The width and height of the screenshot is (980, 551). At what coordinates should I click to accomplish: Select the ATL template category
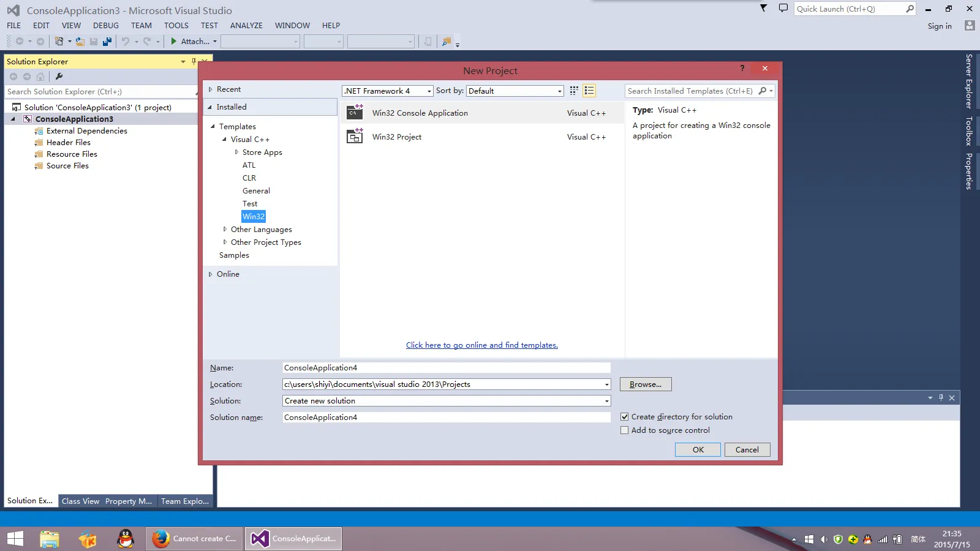coord(249,165)
